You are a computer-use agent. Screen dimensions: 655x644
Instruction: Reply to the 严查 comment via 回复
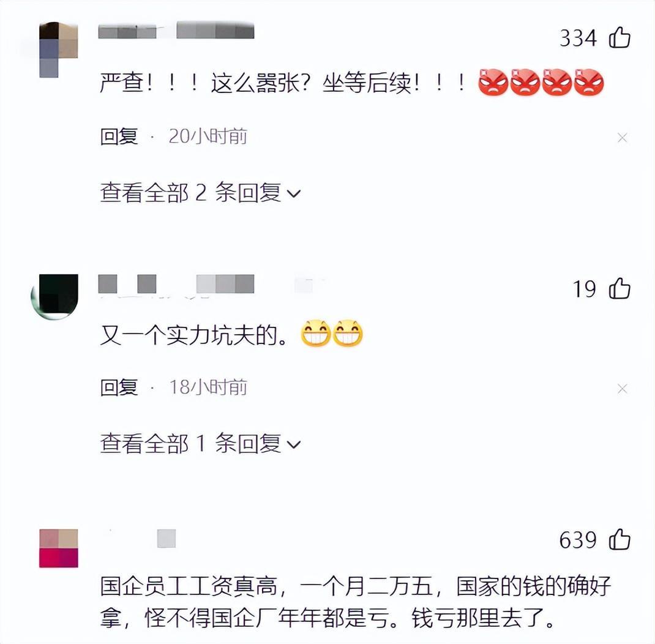click(x=119, y=137)
